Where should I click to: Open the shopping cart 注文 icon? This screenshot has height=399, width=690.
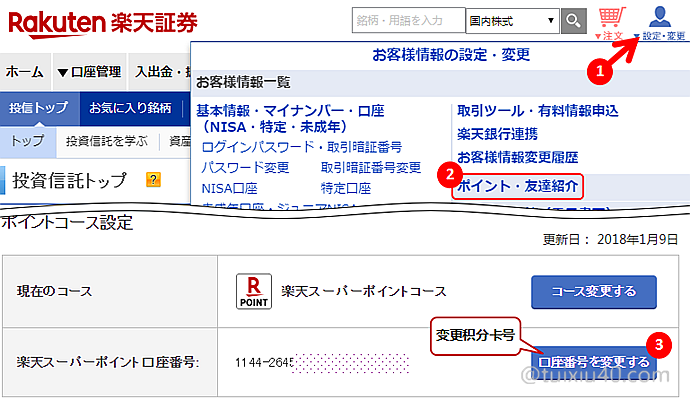[611, 23]
